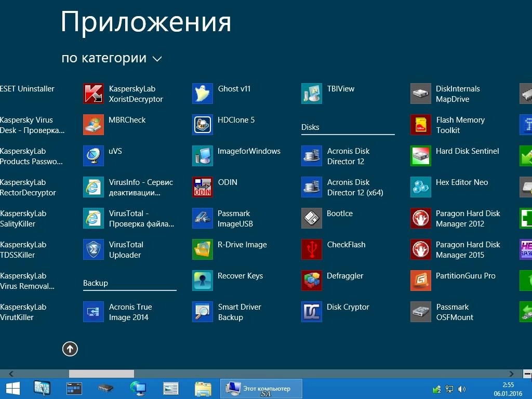The width and height of the screenshot is (532, 399).
Task: Open Smart Driver Backup icon
Action: point(203,312)
